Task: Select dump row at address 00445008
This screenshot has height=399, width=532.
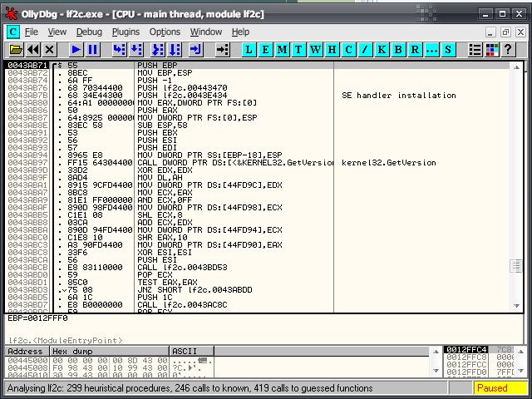Action: (x=109, y=367)
